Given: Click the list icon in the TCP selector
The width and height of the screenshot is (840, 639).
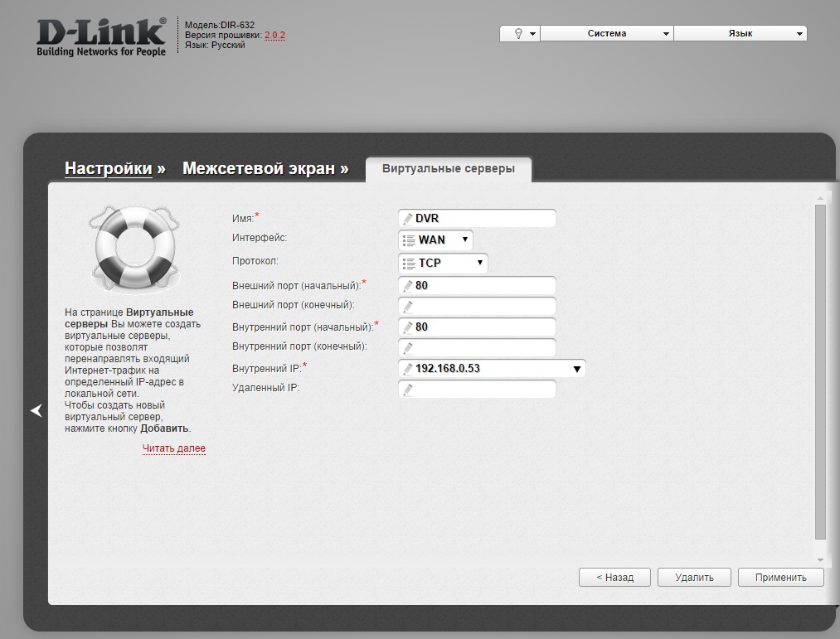Looking at the screenshot, I should pos(408,264).
